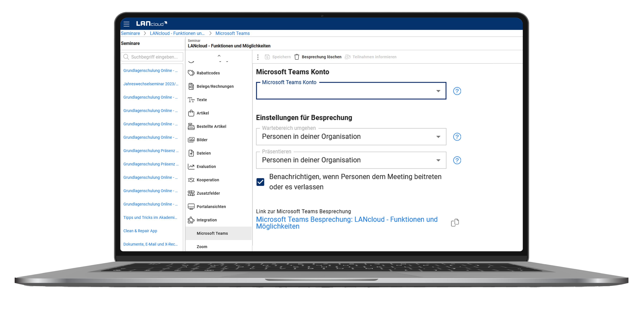Click the Zusatzfelder table icon
The height and width of the screenshot is (319, 644).
pyautogui.click(x=191, y=193)
